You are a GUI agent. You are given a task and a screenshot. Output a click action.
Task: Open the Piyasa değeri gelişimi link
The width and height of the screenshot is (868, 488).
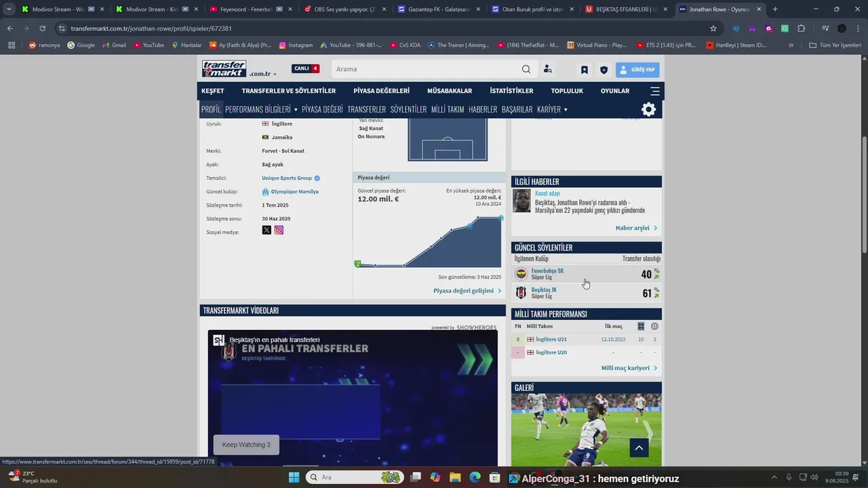(x=467, y=291)
